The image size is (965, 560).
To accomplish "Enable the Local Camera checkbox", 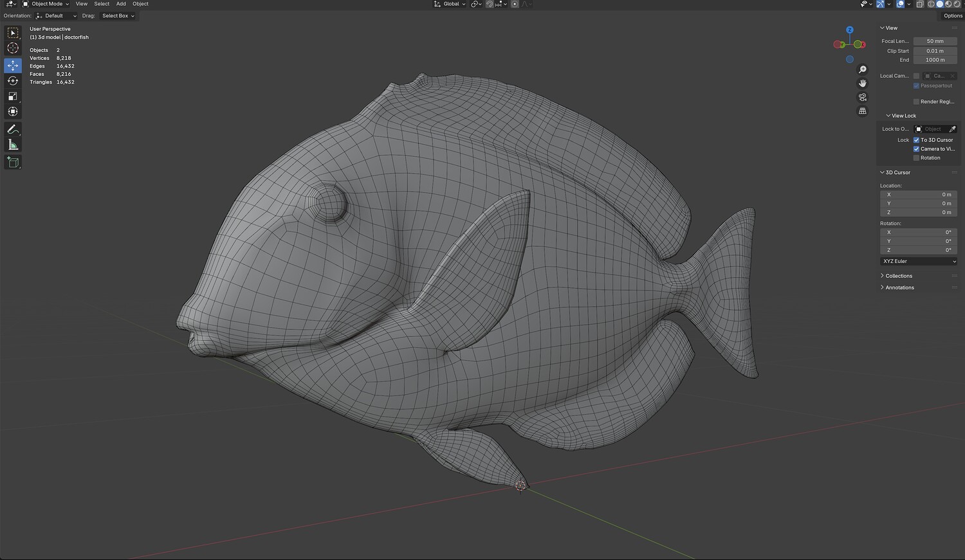I will (x=916, y=76).
